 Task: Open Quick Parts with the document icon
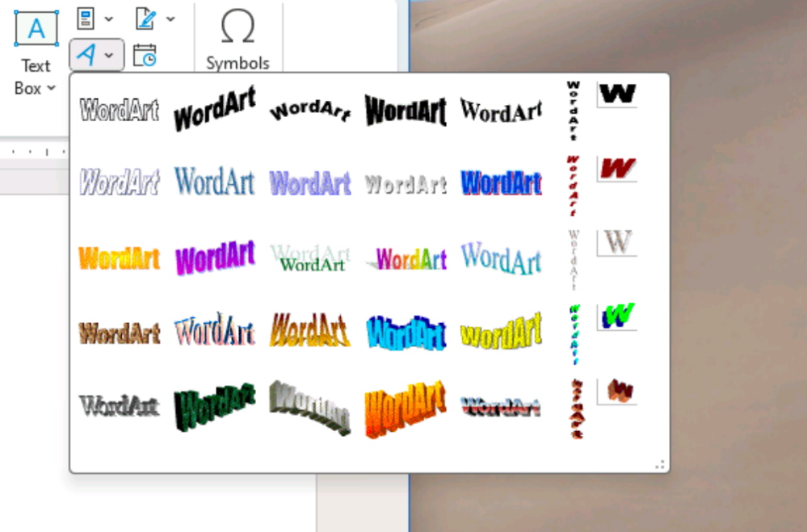87,18
